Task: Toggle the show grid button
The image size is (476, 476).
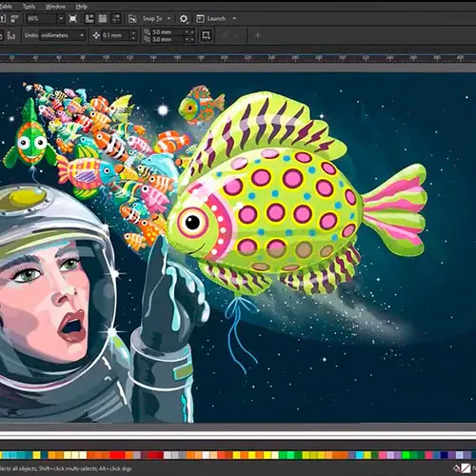Action: [103, 19]
